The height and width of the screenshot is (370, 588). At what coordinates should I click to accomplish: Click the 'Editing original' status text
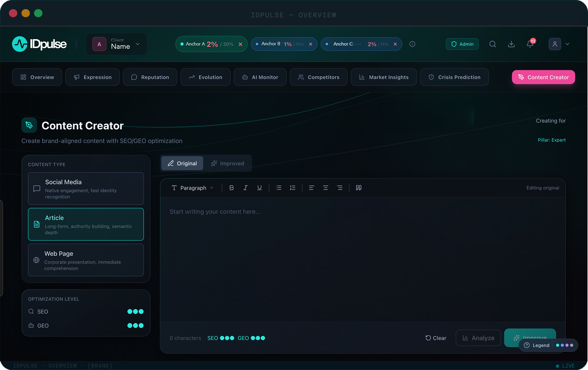click(x=543, y=188)
